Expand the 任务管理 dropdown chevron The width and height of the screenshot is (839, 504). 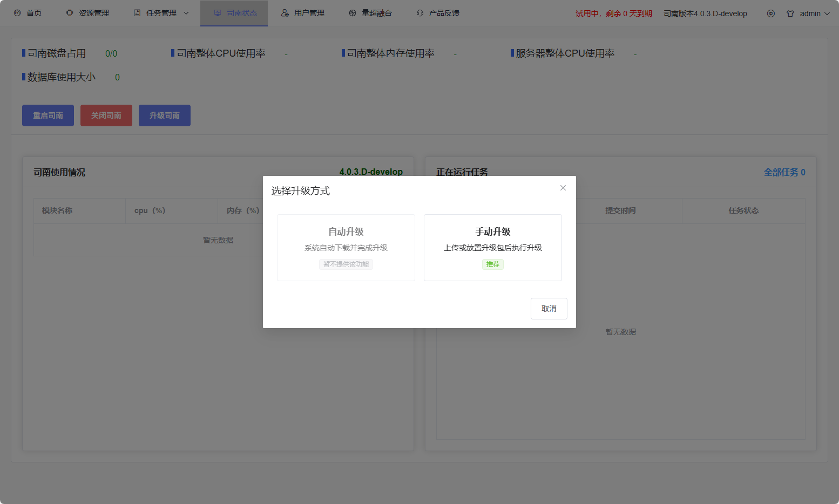pyautogui.click(x=186, y=13)
